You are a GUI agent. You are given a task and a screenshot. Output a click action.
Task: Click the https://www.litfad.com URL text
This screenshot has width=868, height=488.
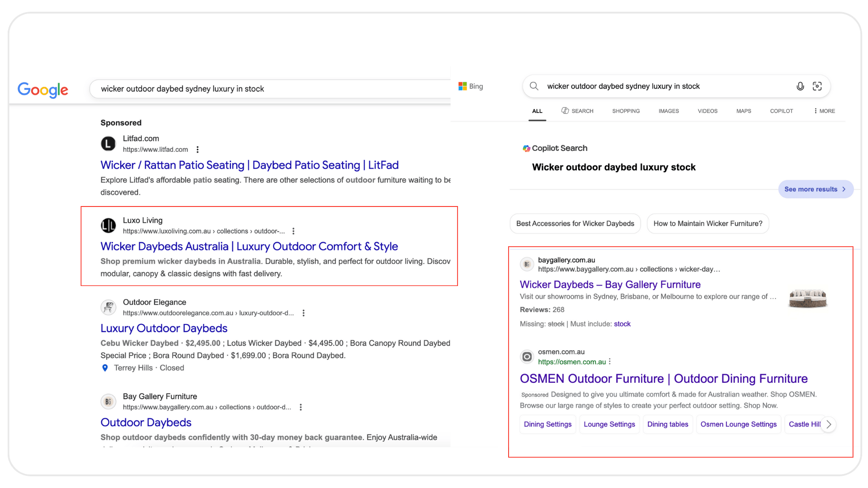[156, 150]
